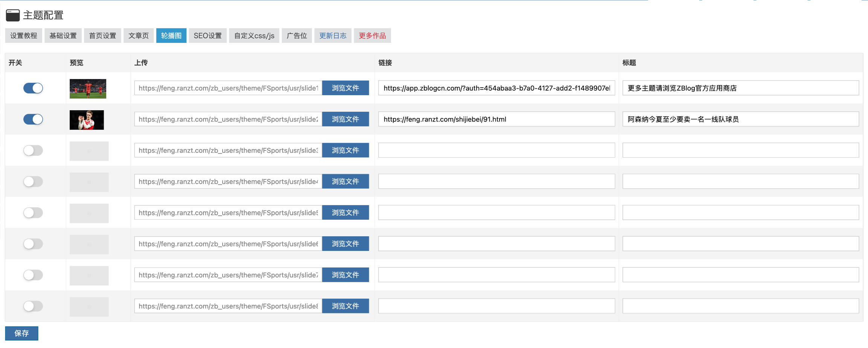Viewport: 868px width, 348px height.
Task: Open the 更新日志 link tab
Action: click(333, 36)
